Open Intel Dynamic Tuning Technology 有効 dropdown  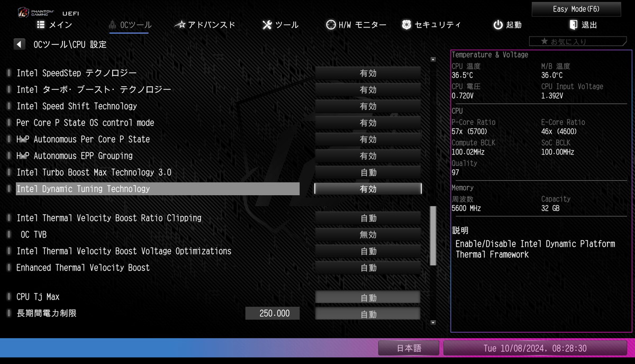368,189
